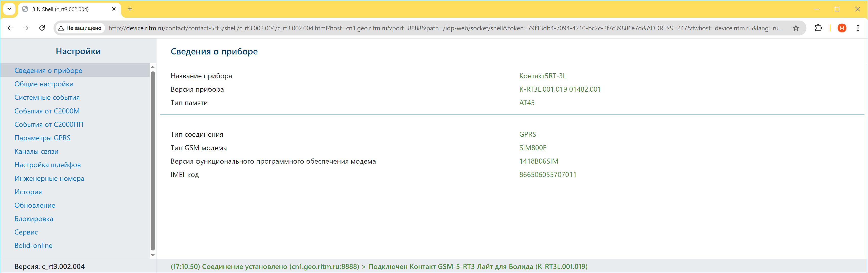Open the 'Блокировка' page
This screenshot has width=868, height=273.
pos(34,219)
